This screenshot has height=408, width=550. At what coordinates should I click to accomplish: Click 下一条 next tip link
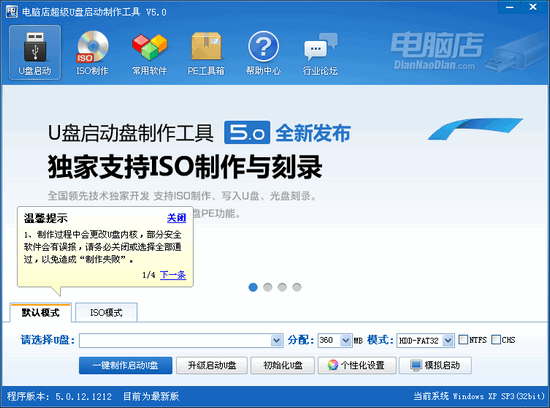(x=173, y=275)
